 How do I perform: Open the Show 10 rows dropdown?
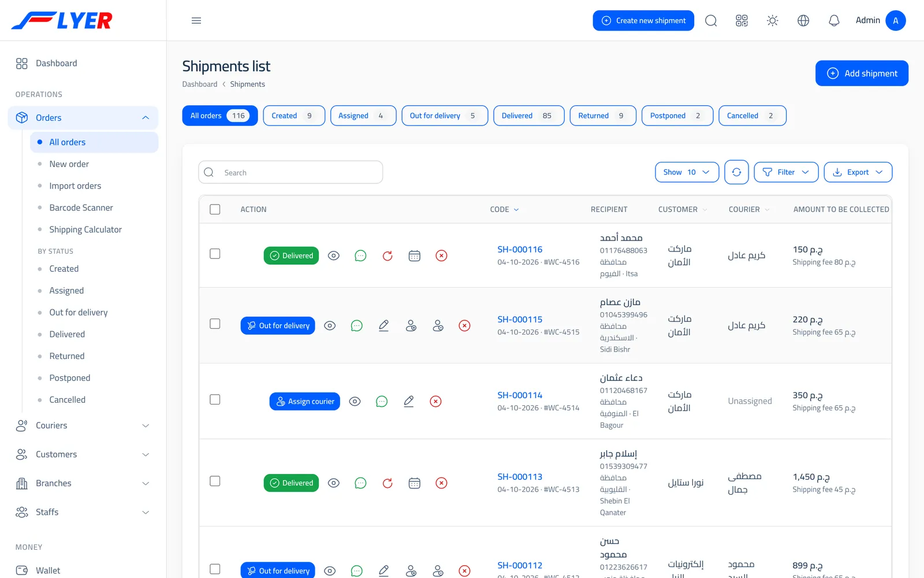(x=687, y=172)
